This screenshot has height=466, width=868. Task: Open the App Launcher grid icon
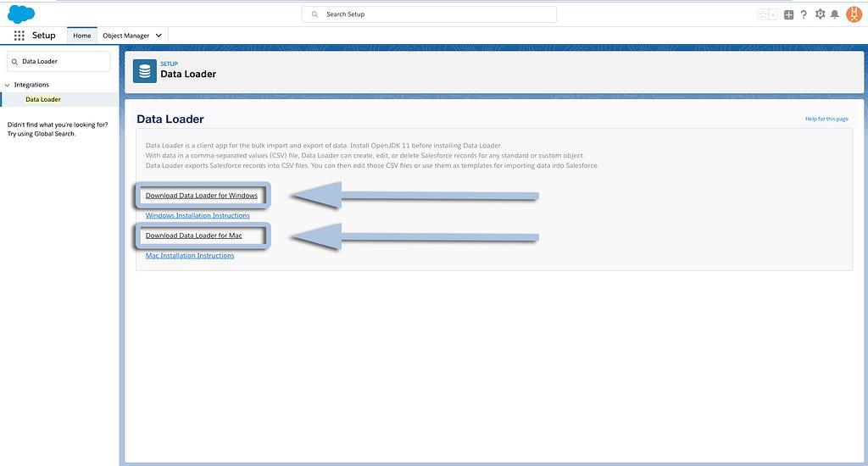tap(19, 36)
